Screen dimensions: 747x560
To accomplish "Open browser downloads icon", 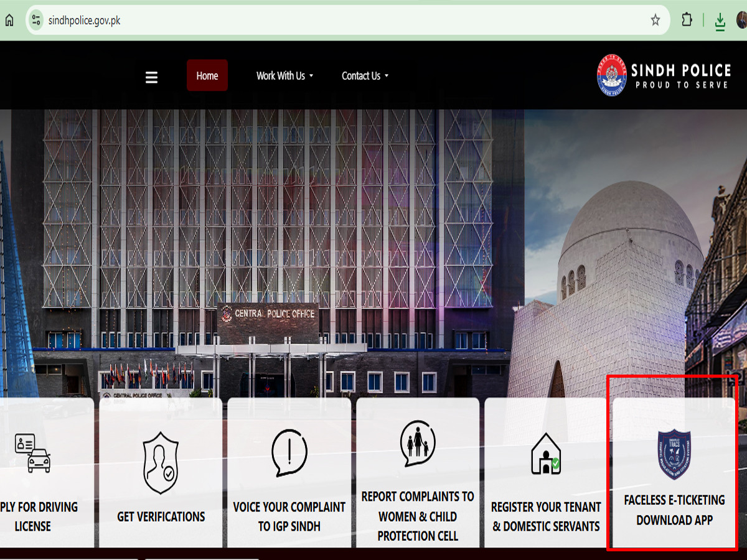I will click(720, 21).
